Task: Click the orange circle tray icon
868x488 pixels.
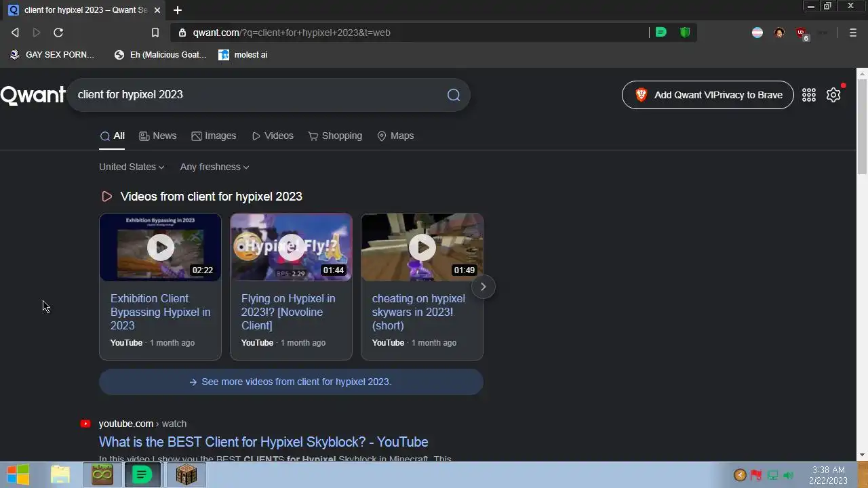Action: (740, 475)
